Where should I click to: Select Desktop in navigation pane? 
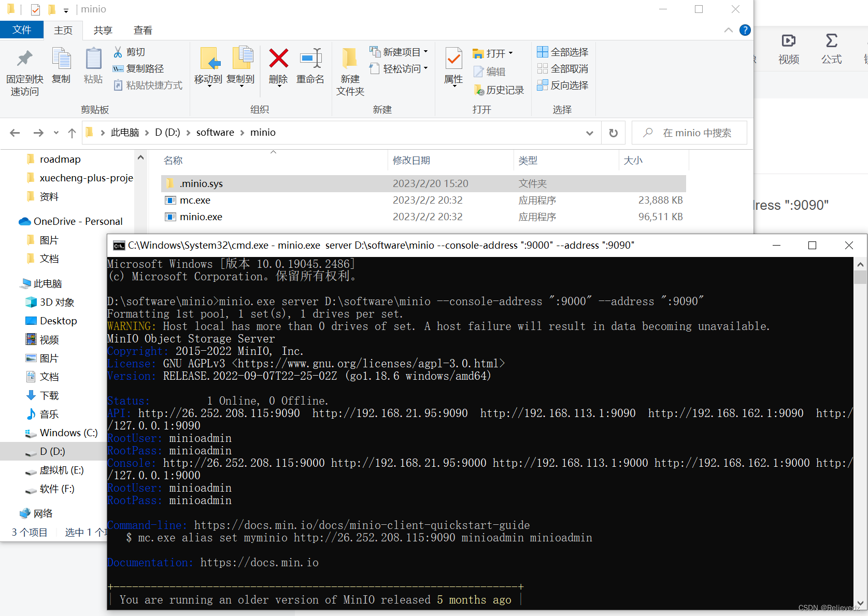click(51, 321)
